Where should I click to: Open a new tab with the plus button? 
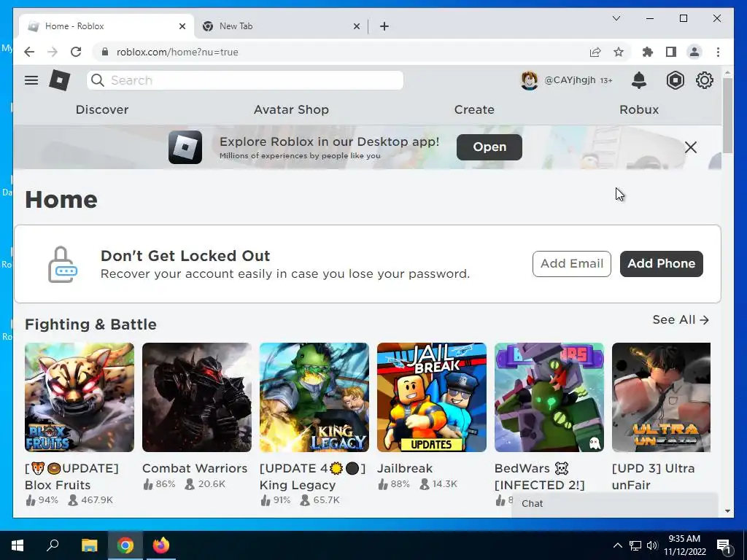point(384,26)
